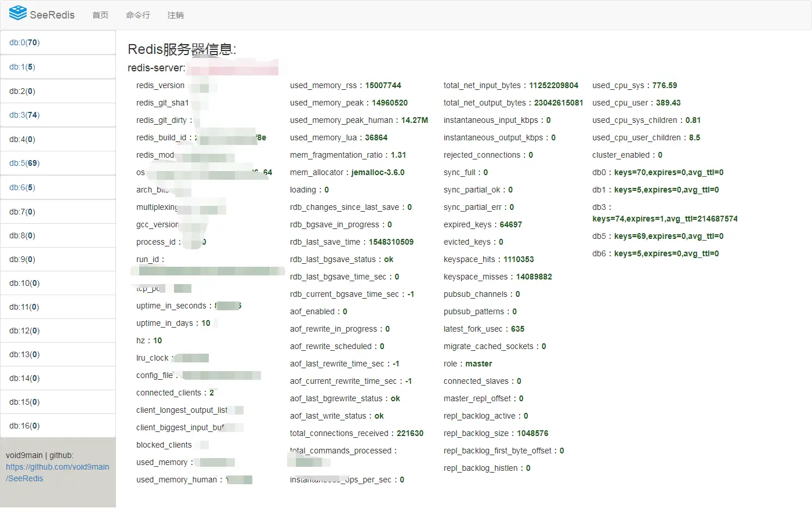Viewport: 812px width, 512px height.
Task: Click the cluster_enabled entry
Action: 627,155
